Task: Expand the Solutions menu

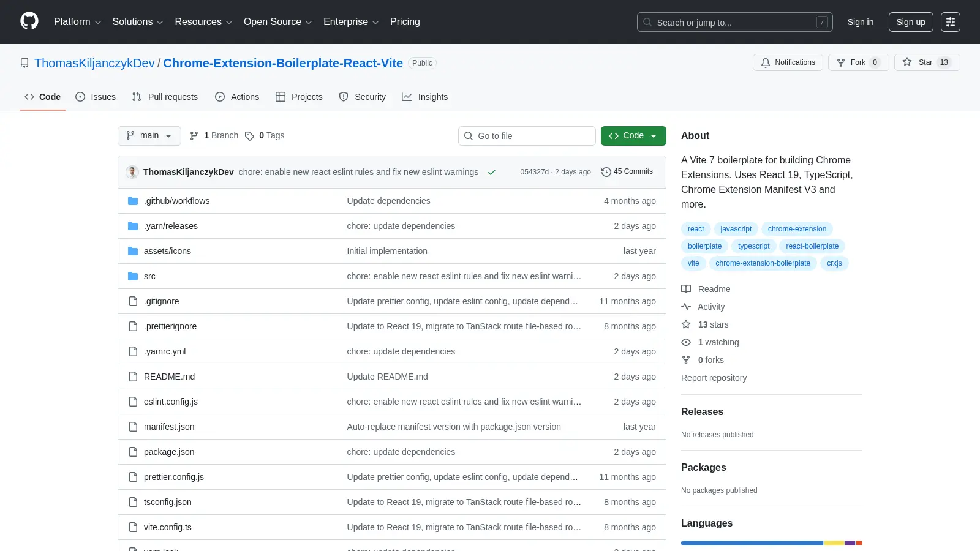Action: pyautogui.click(x=138, y=22)
